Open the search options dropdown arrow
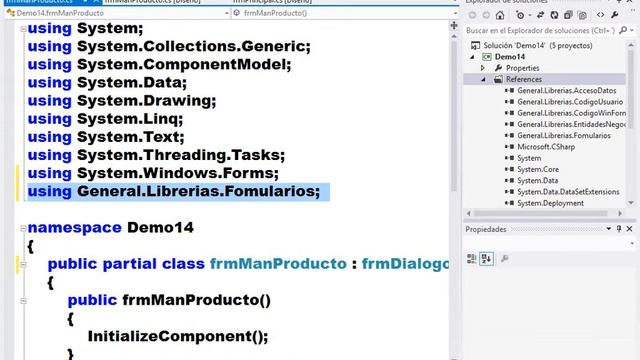This screenshot has height=360, width=640. (x=632, y=30)
